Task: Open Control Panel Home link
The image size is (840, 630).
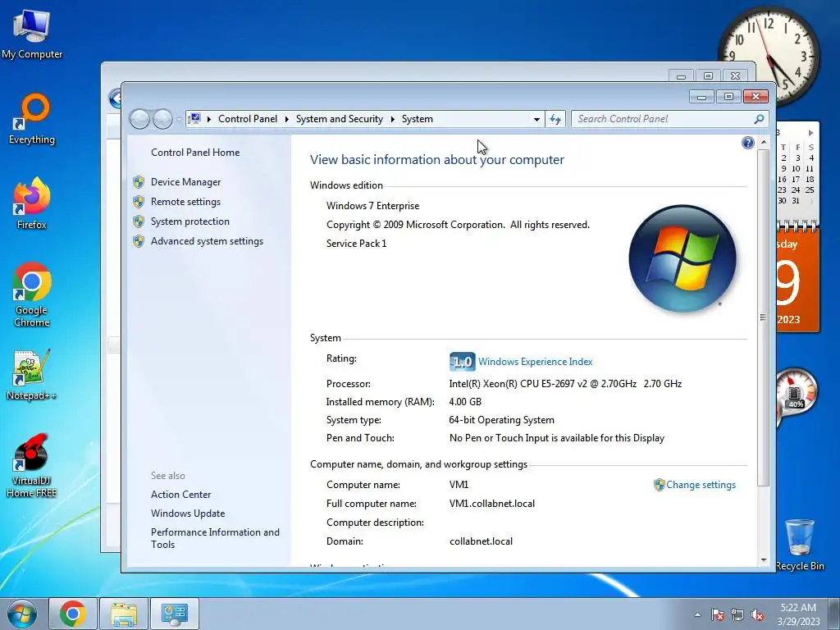Action: (195, 153)
